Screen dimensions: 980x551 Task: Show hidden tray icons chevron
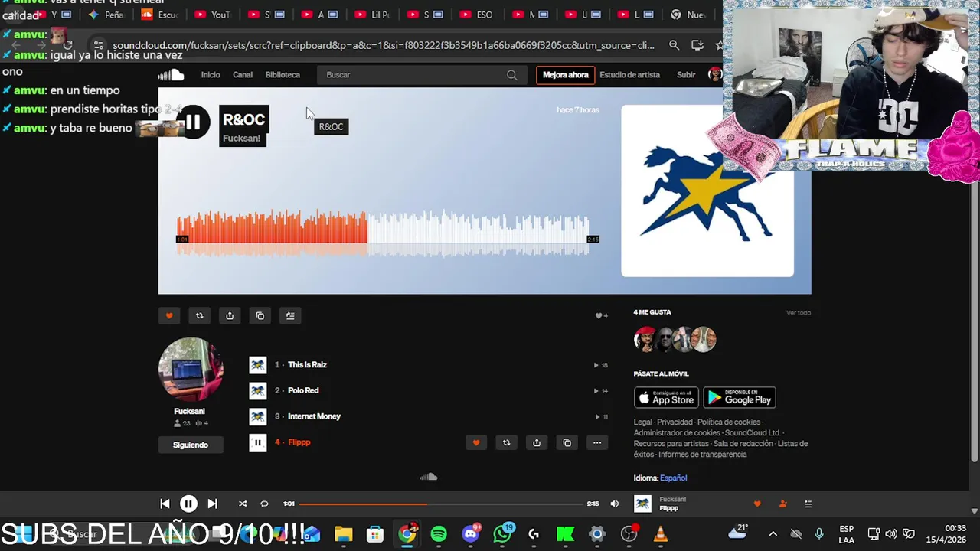773,534
